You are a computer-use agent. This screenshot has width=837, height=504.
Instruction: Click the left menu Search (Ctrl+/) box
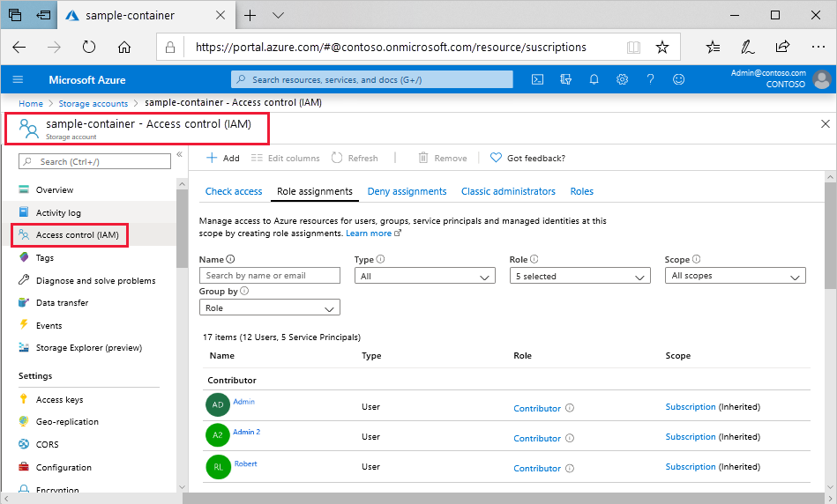coord(94,161)
